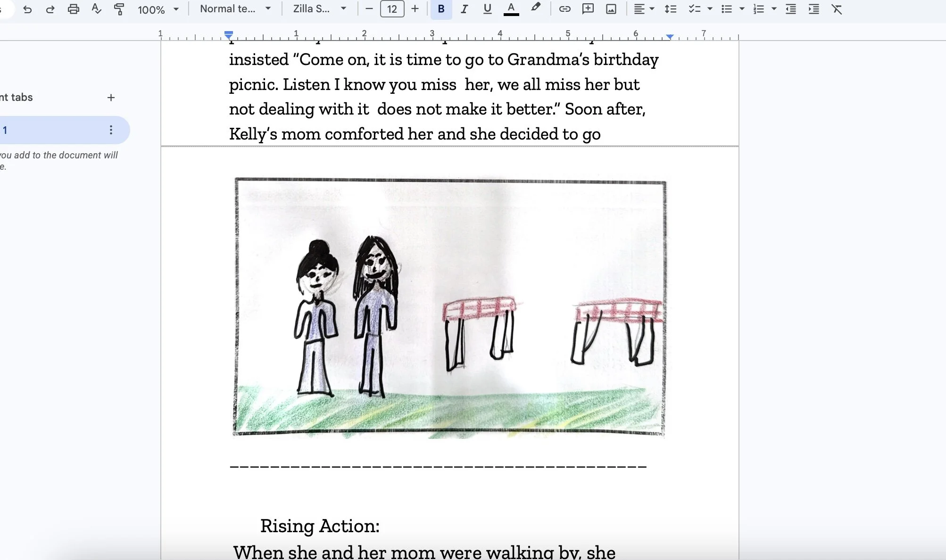Open the Zilla Slab font dropdown

(320, 9)
